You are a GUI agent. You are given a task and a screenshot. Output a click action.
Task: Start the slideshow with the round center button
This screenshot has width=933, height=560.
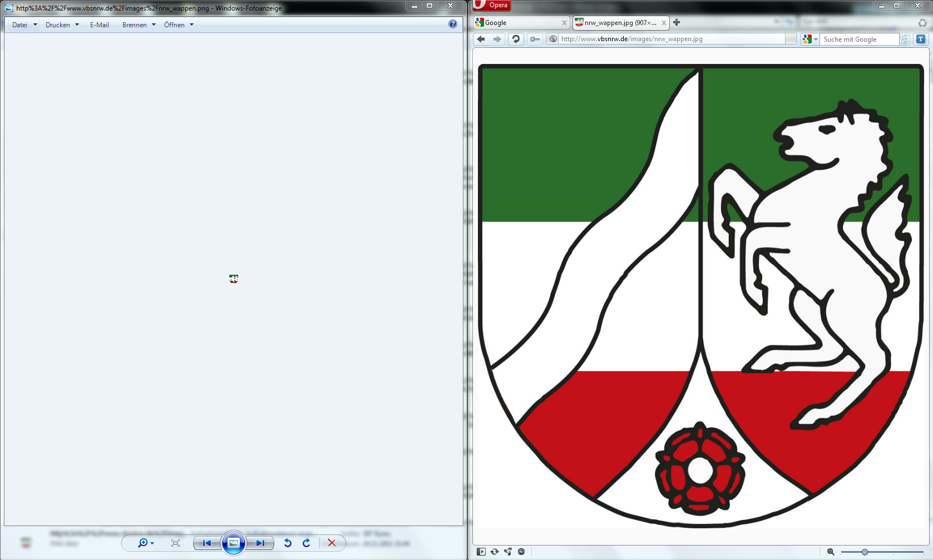234,543
